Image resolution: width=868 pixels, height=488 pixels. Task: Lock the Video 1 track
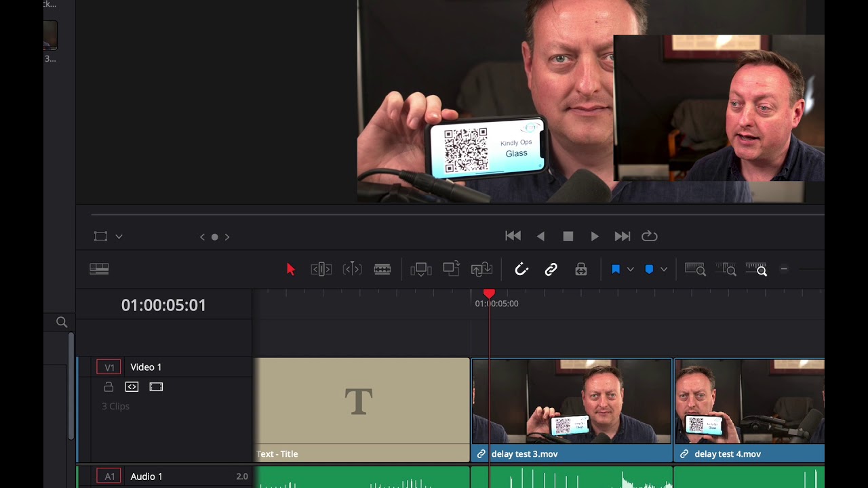tap(108, 387)
